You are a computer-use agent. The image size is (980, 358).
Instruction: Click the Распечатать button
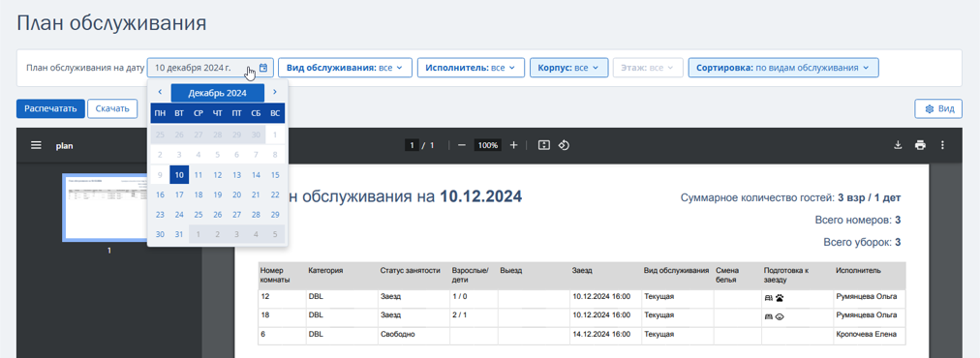point(50,108)
